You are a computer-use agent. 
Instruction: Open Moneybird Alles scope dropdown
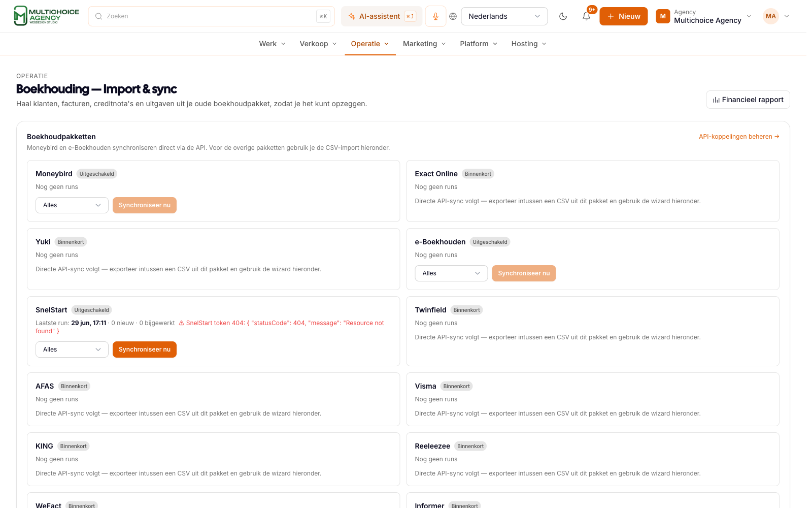pyautogui.click(x=72, y=205)
